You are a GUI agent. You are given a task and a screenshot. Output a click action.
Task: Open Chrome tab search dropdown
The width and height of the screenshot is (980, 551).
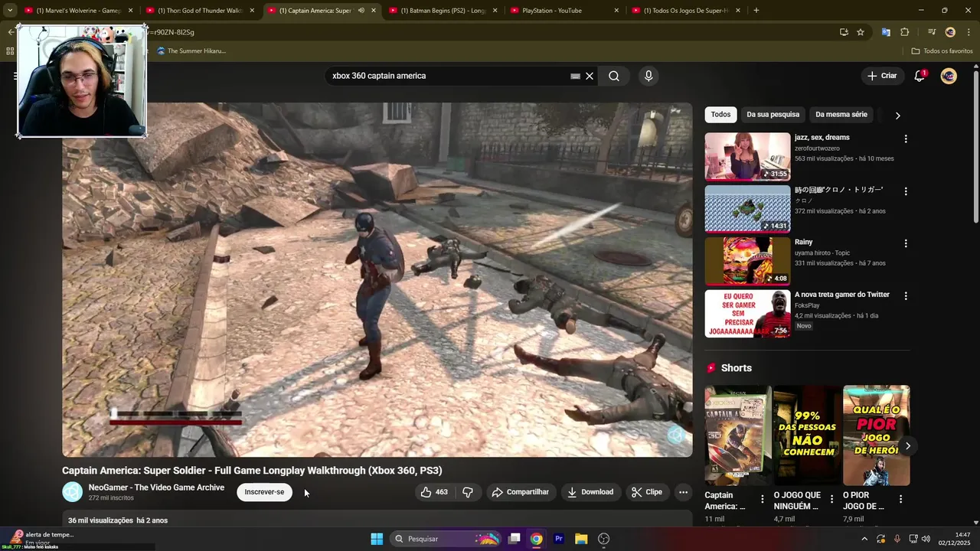(10, 11)
